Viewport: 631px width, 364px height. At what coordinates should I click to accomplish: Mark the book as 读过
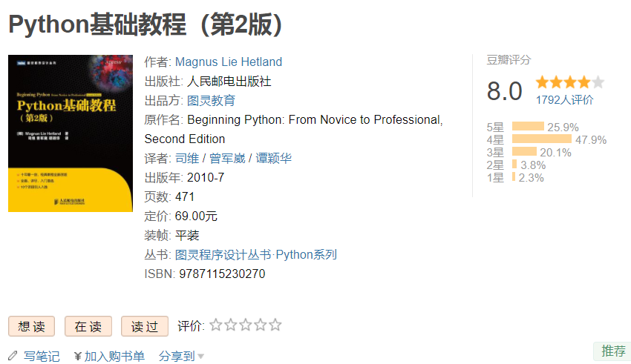145,326
